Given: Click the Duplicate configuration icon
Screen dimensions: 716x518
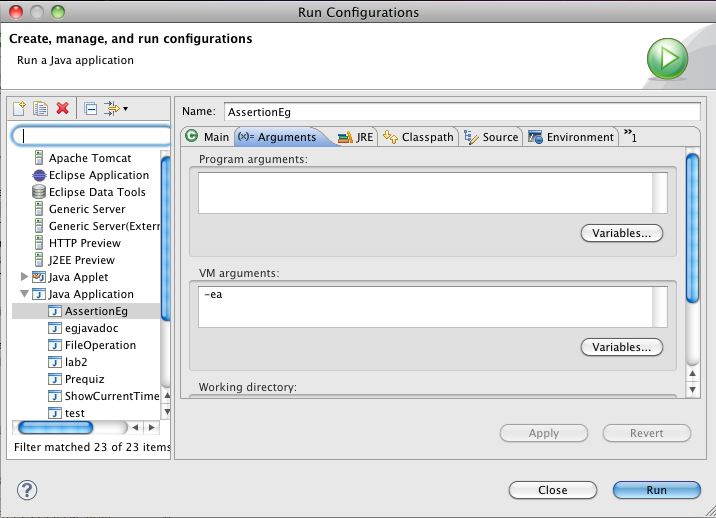Looking at the screenshot, I should (x=40, y=109).
